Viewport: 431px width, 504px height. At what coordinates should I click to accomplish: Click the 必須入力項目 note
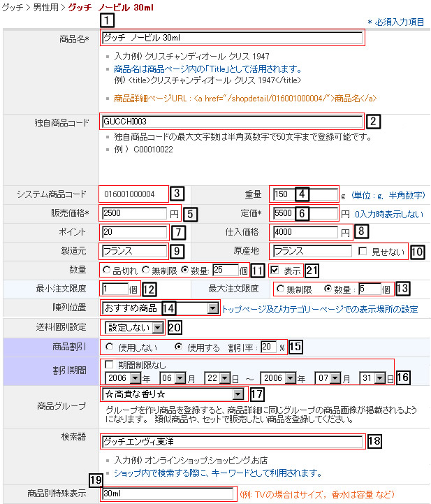(x=396, y=22)
